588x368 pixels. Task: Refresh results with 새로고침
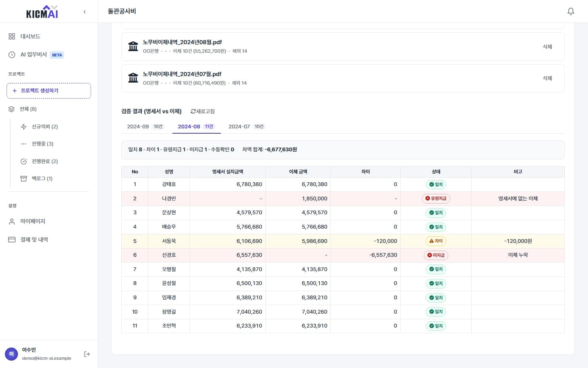point(203,111)
